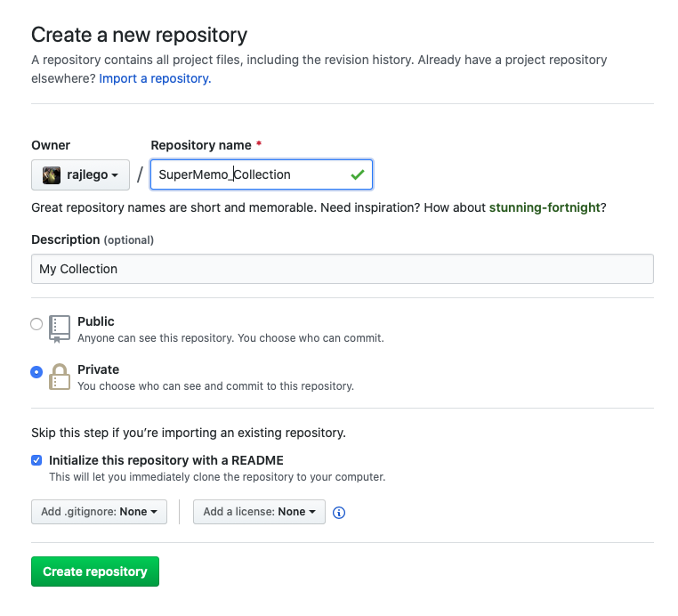Use the stunning-fortnight name suggestion
The height and width of the screenshot is (616, 678).
545,207
